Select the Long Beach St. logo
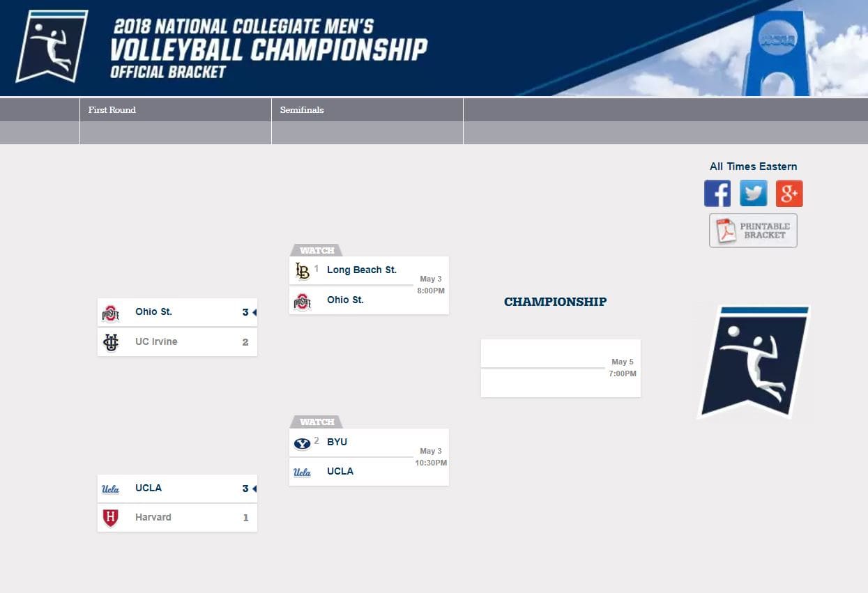 (302, 271)
